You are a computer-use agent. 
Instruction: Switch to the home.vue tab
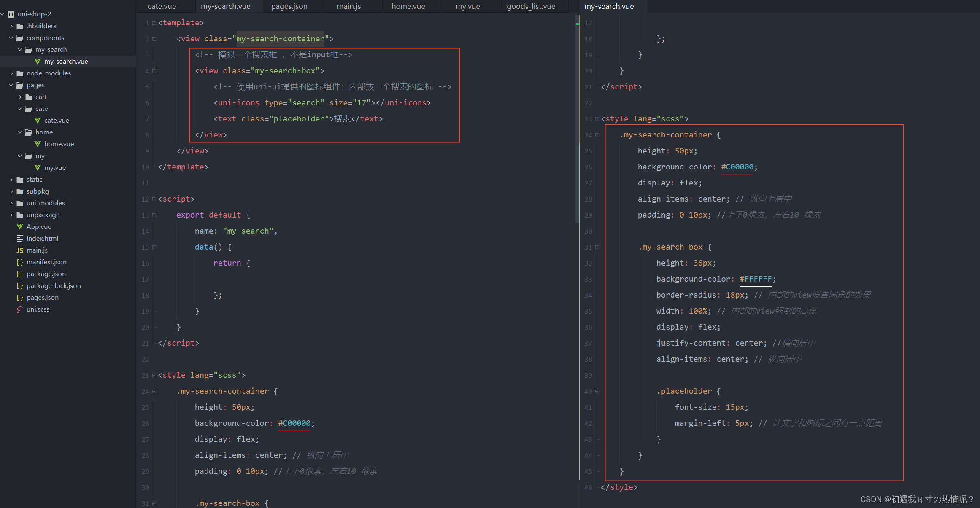pos(408,6)
